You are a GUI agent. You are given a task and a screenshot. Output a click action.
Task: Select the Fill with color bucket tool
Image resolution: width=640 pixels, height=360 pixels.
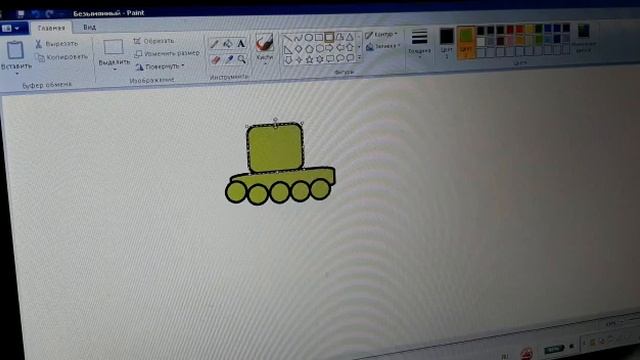point(228,44)
